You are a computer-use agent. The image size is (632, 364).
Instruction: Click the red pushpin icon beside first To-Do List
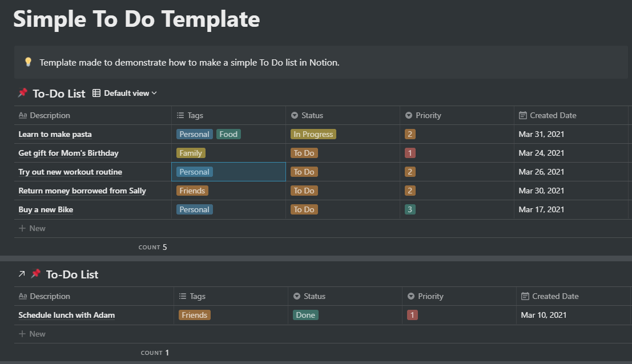click(x=23, y=93)
